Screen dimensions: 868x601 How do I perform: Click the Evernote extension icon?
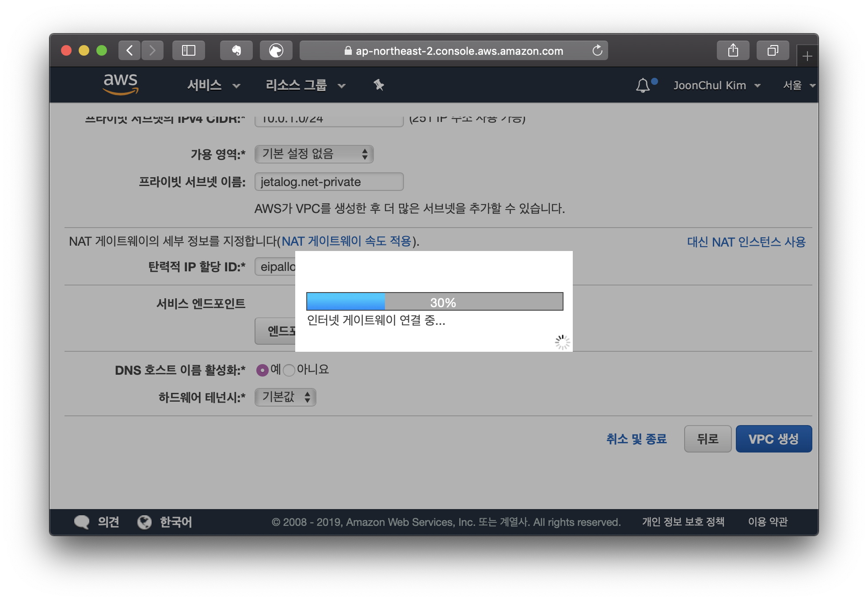pyautogui.click(x=236, y=50)
